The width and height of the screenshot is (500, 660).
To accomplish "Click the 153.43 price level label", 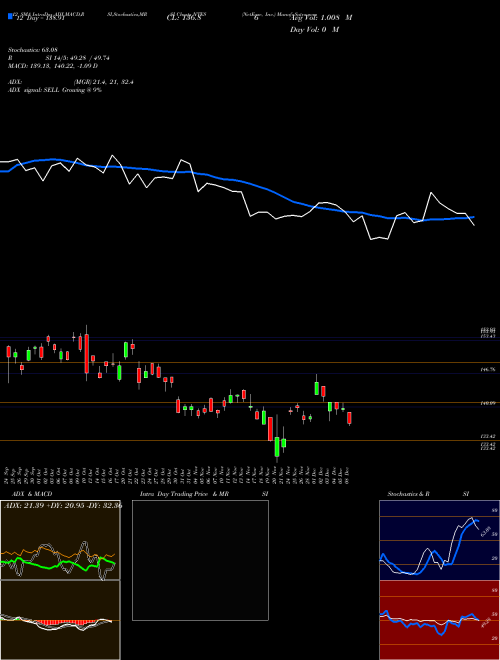I will 488,336.
